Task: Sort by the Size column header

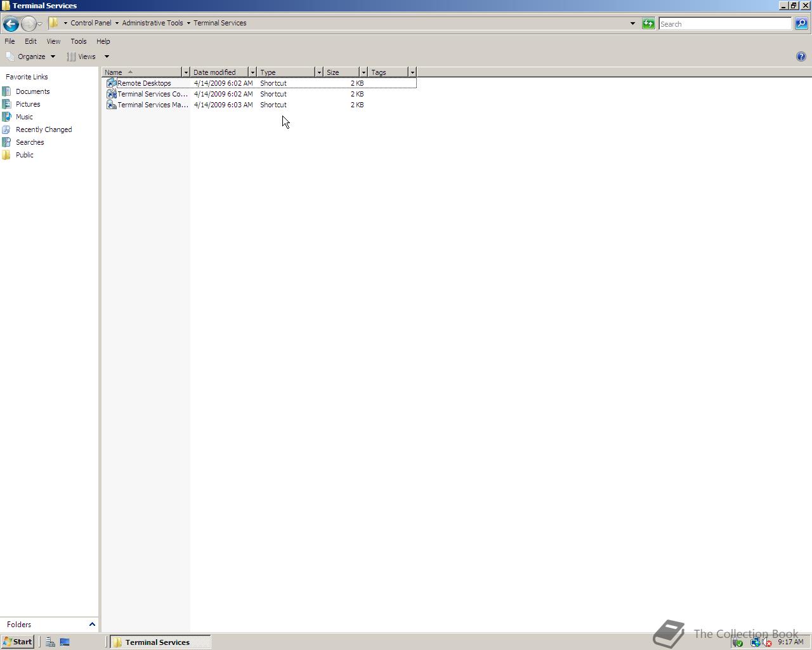Action: click(x=342, y=72)
